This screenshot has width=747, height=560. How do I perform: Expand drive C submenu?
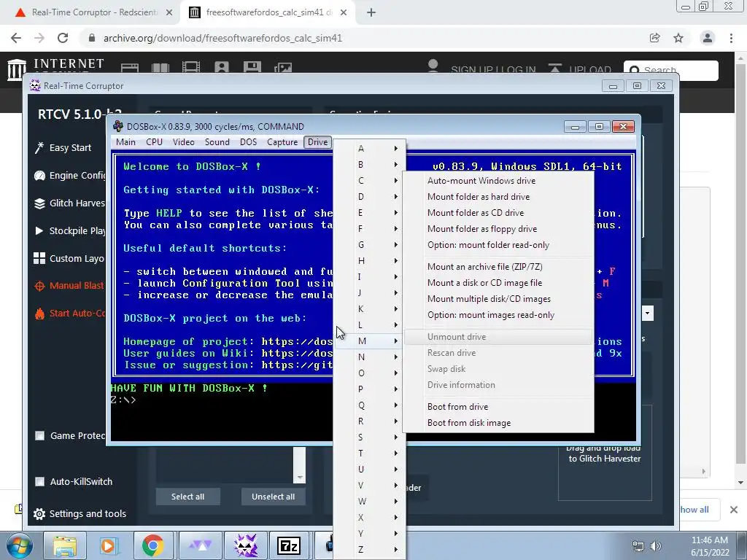click(370, 181)
